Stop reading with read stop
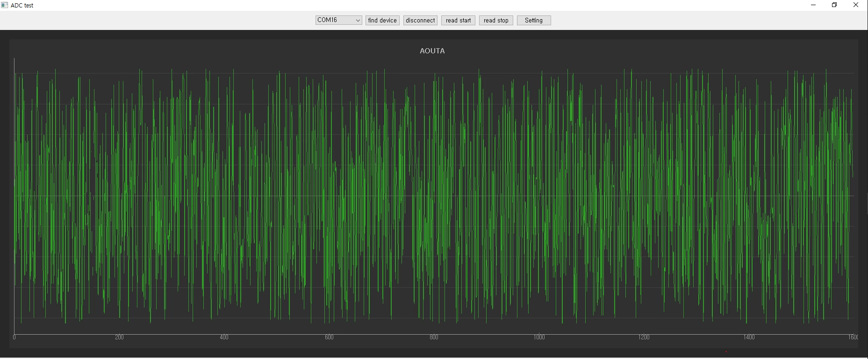This screenshot has height=359, width=868. (x=496, y=20)
